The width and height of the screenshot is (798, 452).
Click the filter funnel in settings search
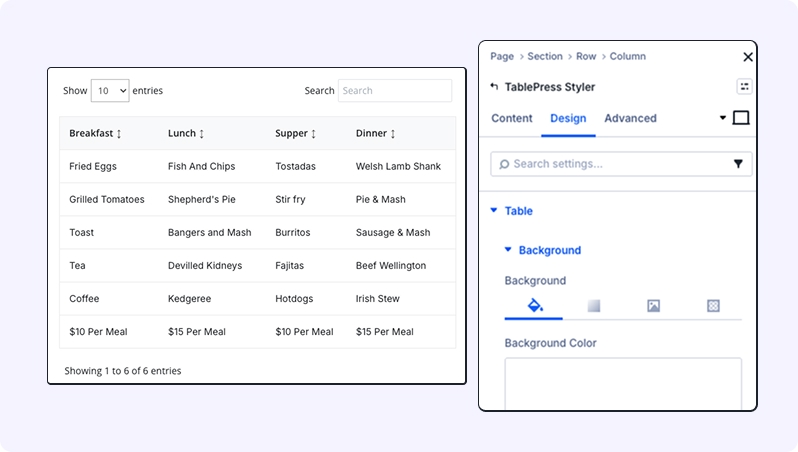pos(738,164)
